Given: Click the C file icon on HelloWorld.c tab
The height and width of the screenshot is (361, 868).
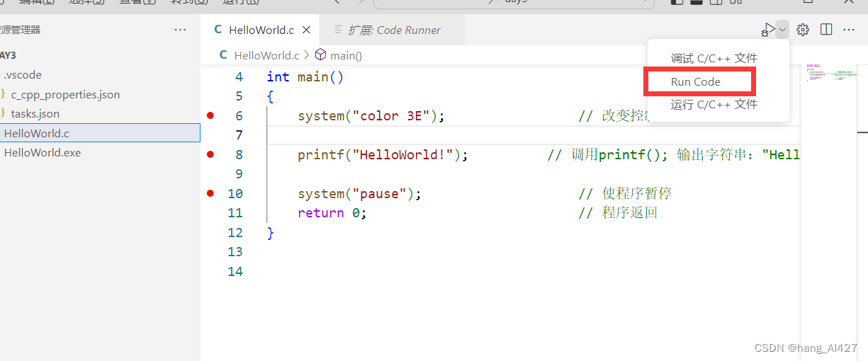Looking at the screenshot, I should 218,30.
